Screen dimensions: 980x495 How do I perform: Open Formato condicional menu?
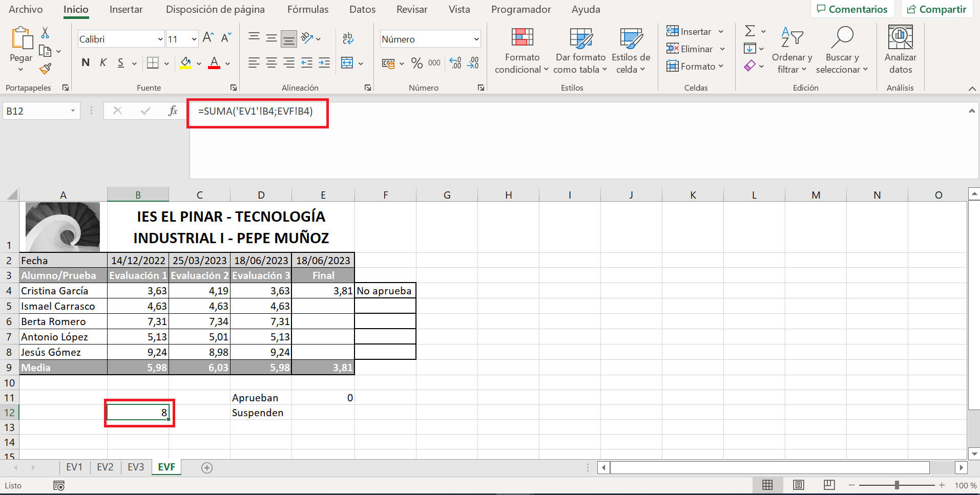522,51
